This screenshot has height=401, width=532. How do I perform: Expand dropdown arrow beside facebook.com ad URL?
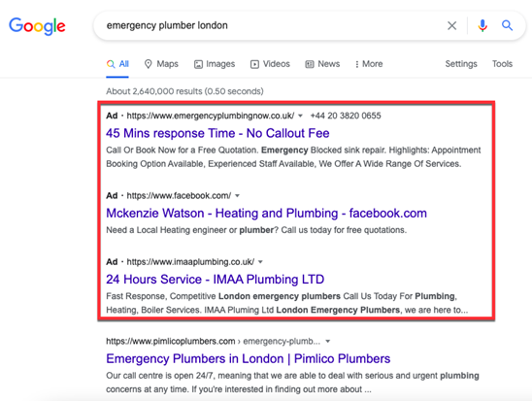[237, 196]
